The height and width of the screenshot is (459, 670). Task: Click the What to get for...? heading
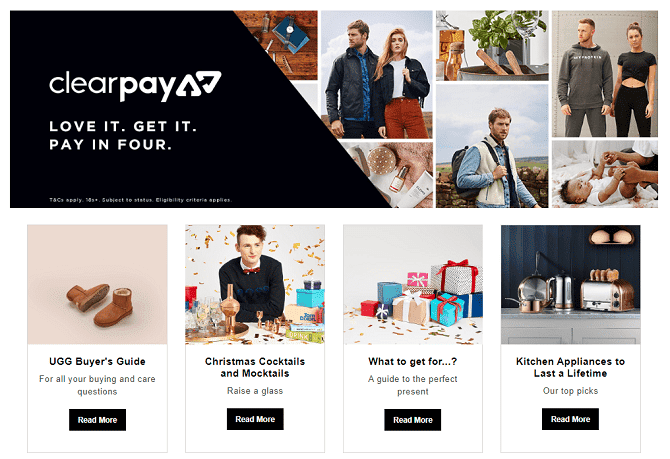pyautogui.click(x=413, y=362)
